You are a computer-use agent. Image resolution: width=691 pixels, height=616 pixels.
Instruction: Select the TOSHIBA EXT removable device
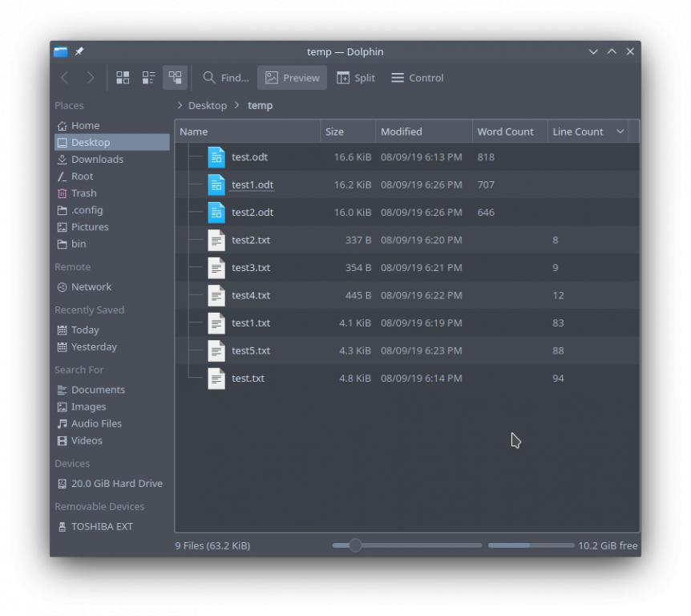click(102, 527)
